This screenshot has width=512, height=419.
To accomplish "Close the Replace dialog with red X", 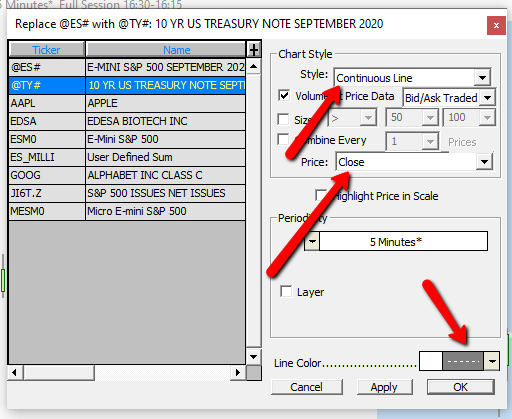I will pyautogui.click(x=496, y=25).
